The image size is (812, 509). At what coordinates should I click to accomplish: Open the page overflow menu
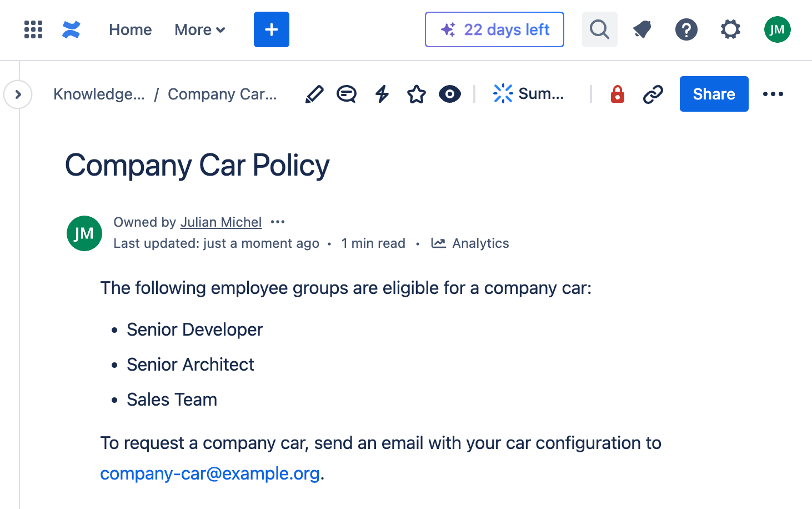point(773,94)
